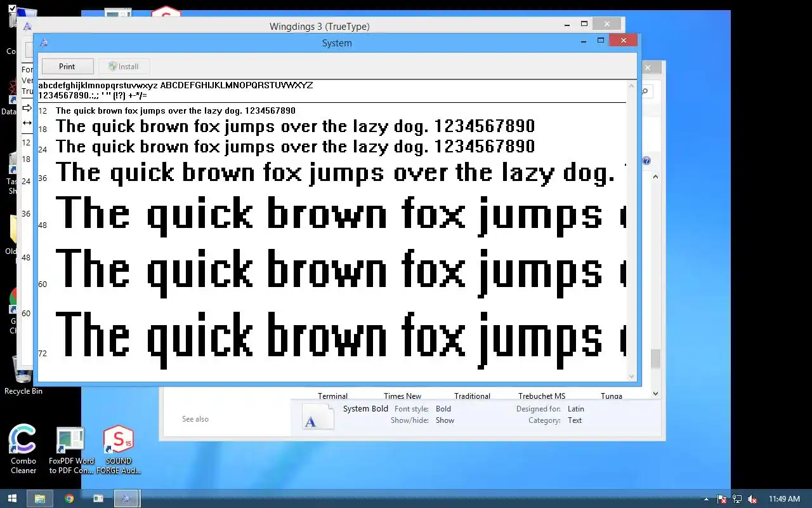
Task: Click the Wingdings 3 (TrueType) window title
Action: [x=319, y=26]
